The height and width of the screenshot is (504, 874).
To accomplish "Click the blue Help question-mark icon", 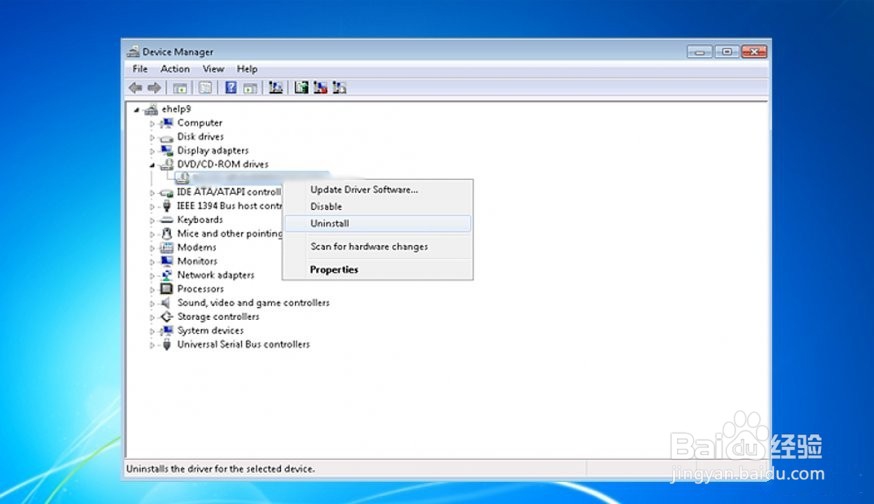I will click(231, 88).
